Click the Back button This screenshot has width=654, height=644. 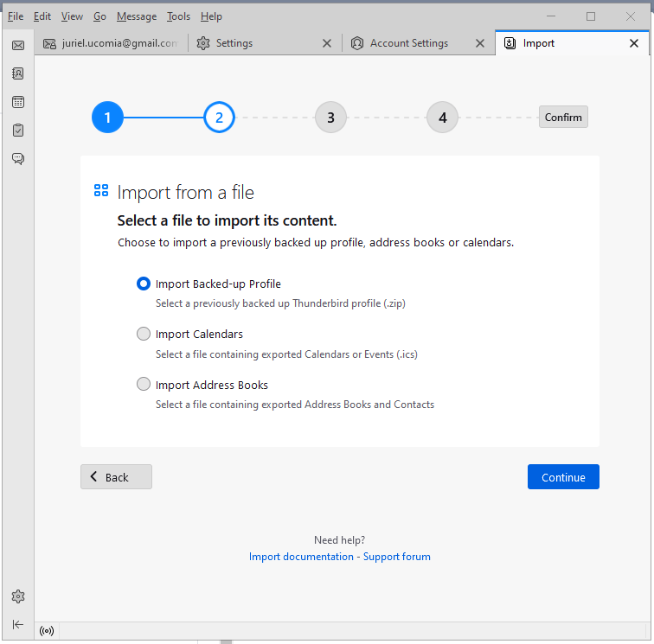point(117,477)
